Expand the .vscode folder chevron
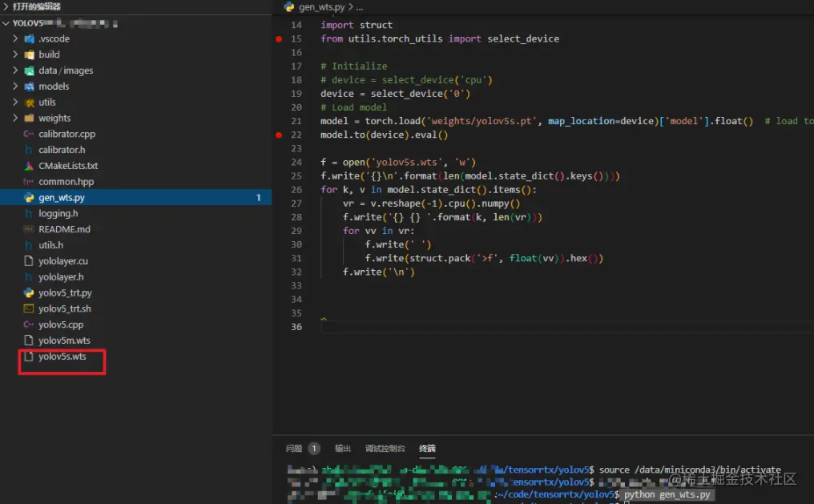 point(15,38)
